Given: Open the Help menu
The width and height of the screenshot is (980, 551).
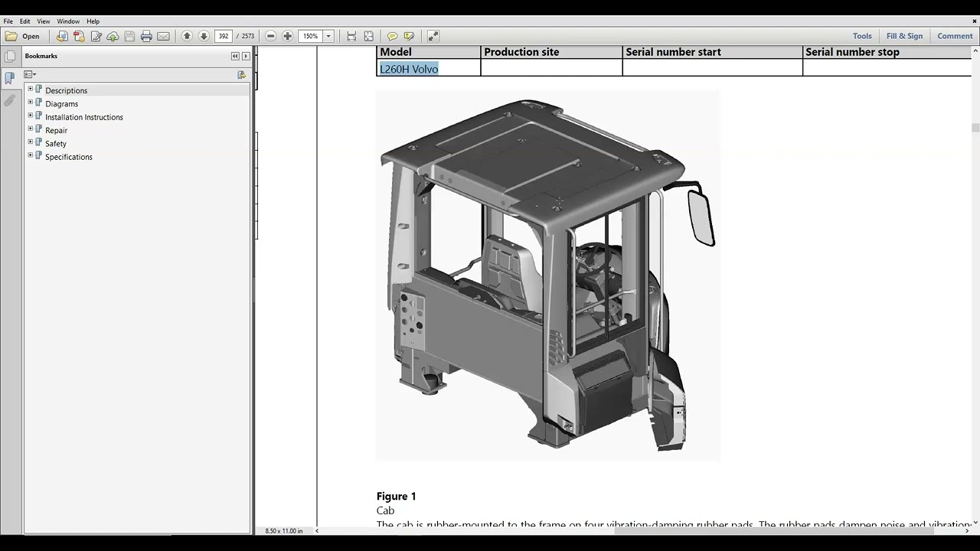Looking at the screenshot, I should [x=93, y=21].
